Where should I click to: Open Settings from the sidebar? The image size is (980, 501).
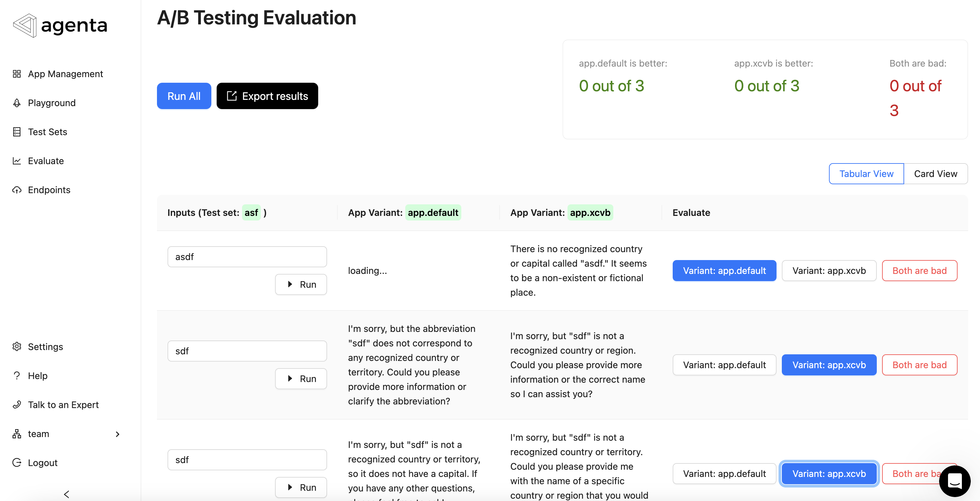[45, 346]
